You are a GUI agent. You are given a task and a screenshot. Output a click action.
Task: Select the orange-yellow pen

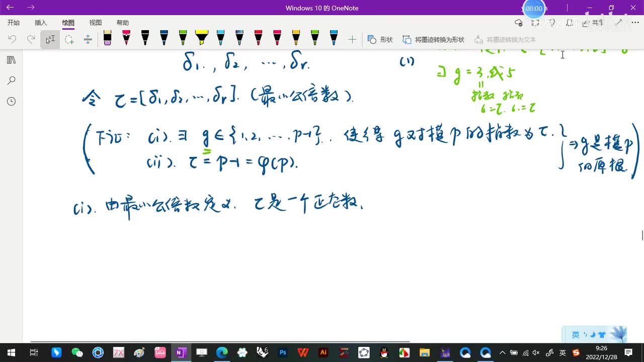(296, 38)
